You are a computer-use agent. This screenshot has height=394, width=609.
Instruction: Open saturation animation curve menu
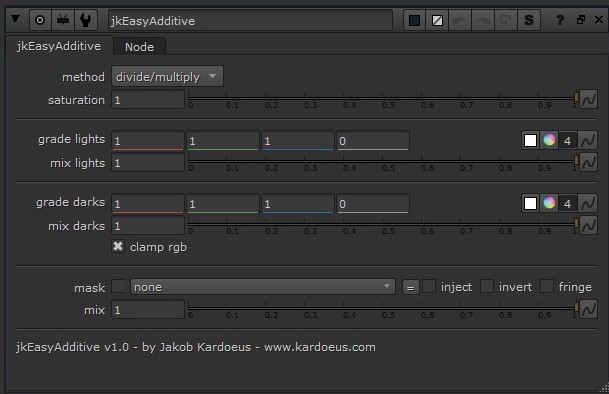[588, 99]
